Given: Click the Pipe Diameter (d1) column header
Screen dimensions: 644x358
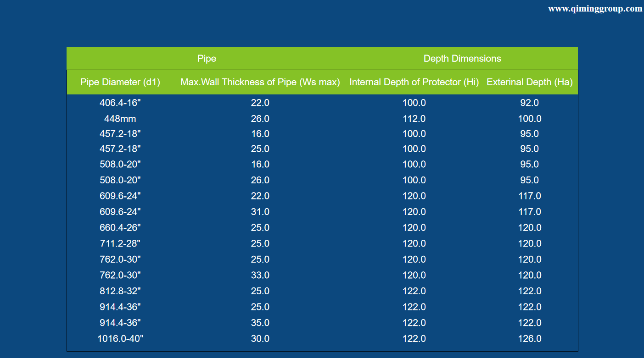Looking at the screenshot, I should tap(120, 83).
